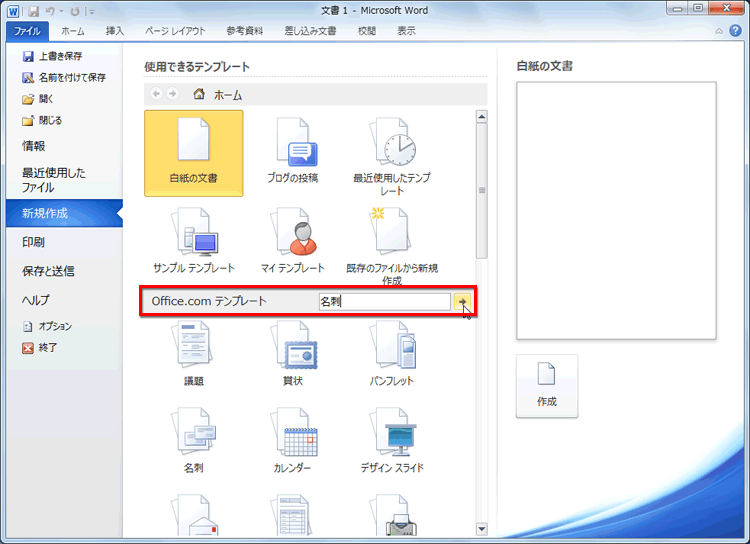The height and width of the screenshot is (544, 750).
Task: Open 保存と送信 section
Action: tap(48, 271)
